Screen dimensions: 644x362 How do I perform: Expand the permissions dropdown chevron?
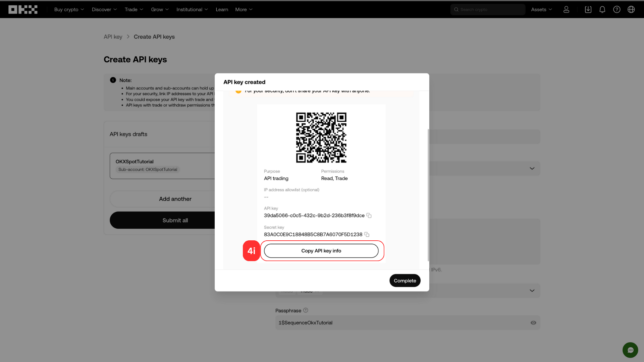532,291
